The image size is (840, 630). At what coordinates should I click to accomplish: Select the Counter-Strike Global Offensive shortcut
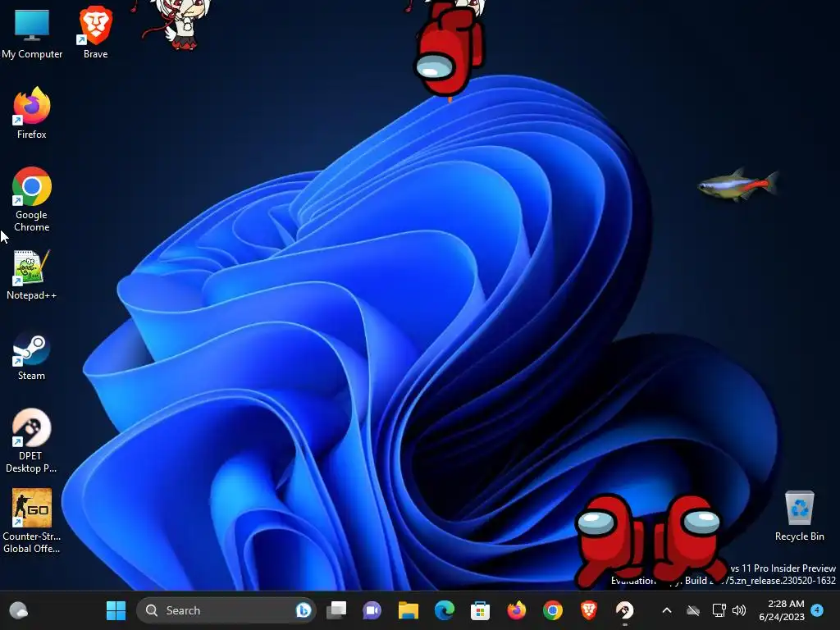(32, 520)
